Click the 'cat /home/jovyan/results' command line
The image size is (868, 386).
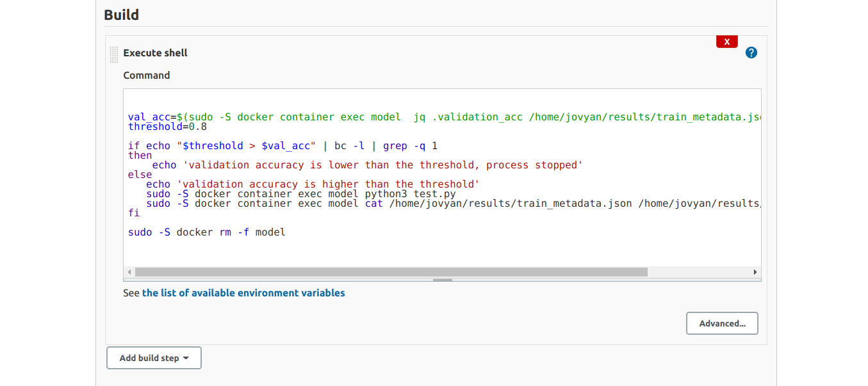454,204
